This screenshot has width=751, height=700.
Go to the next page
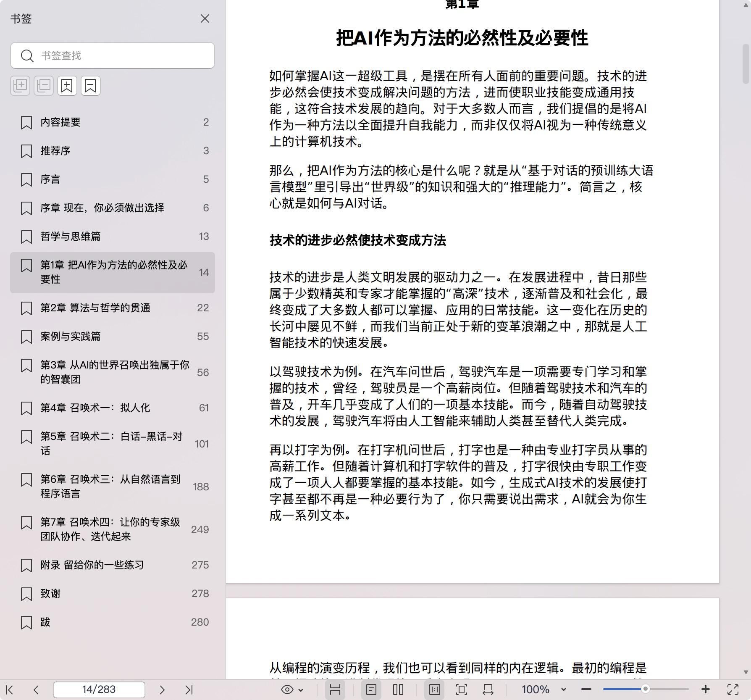(x=162, y=689)
